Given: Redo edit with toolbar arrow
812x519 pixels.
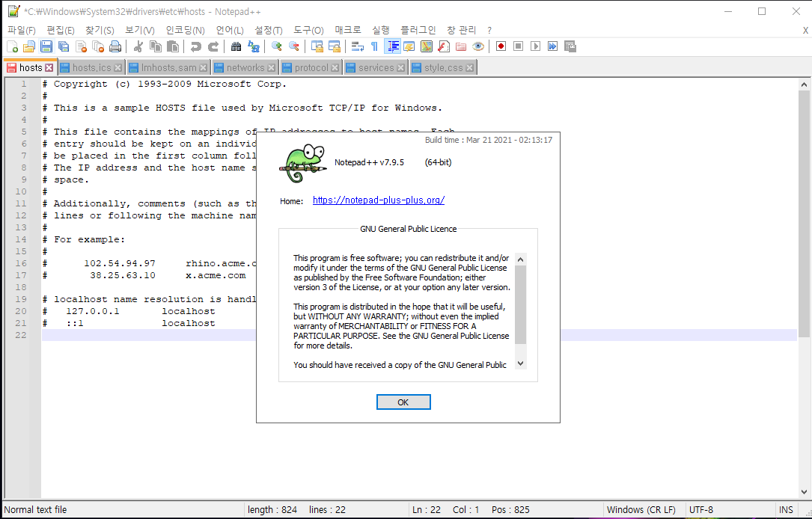Looking at the screenshot, I should (213, 46).
